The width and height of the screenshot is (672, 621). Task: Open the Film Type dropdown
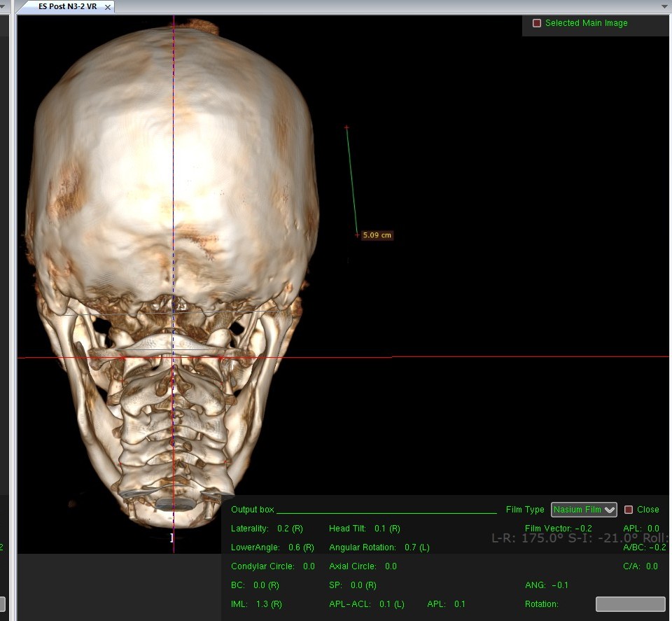pyautogui.click(x=584, y=510)
